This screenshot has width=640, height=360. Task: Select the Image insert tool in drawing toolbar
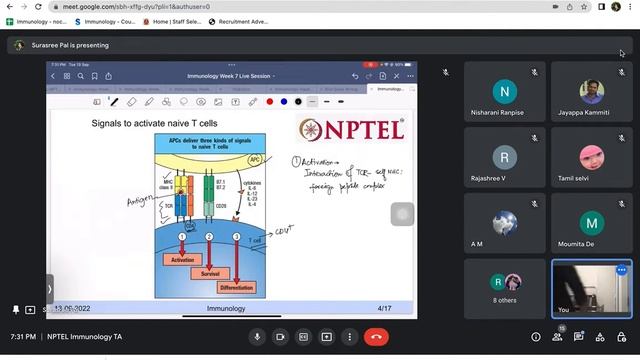pyautogui.click(x=218, y=102)
